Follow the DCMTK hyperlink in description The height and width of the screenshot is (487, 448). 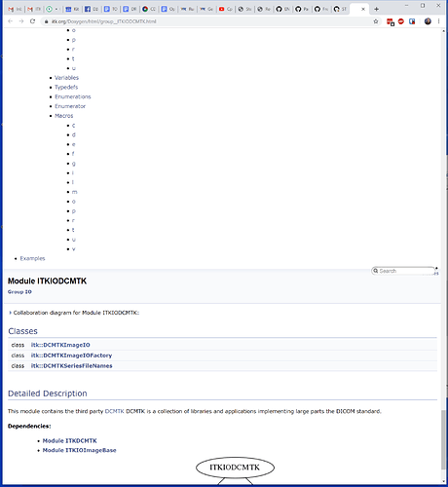click(114, 411)
